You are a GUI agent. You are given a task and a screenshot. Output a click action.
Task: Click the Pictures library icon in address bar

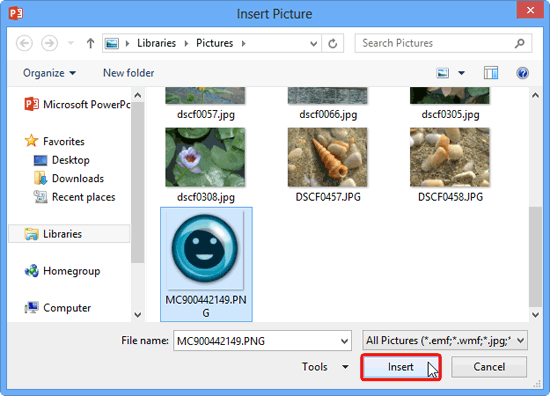tap(112, 43)
